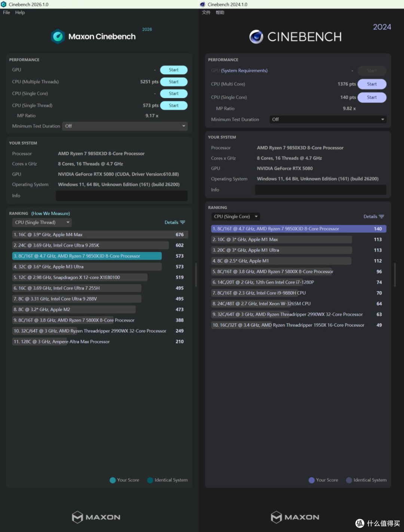Select the Intel Core i7-1280P ranking row
The width and height of the screenshot is (404, 532).
click(299, 282)
